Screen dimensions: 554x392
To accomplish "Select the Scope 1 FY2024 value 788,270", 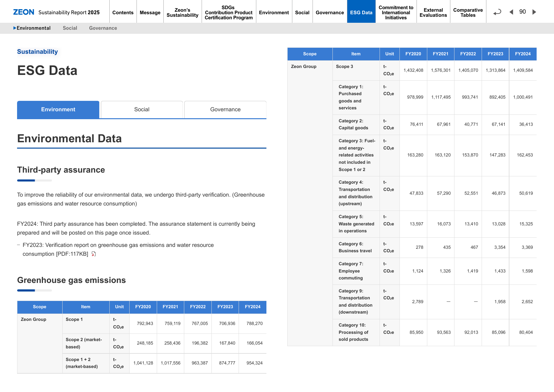I will [x=254, y=323].
